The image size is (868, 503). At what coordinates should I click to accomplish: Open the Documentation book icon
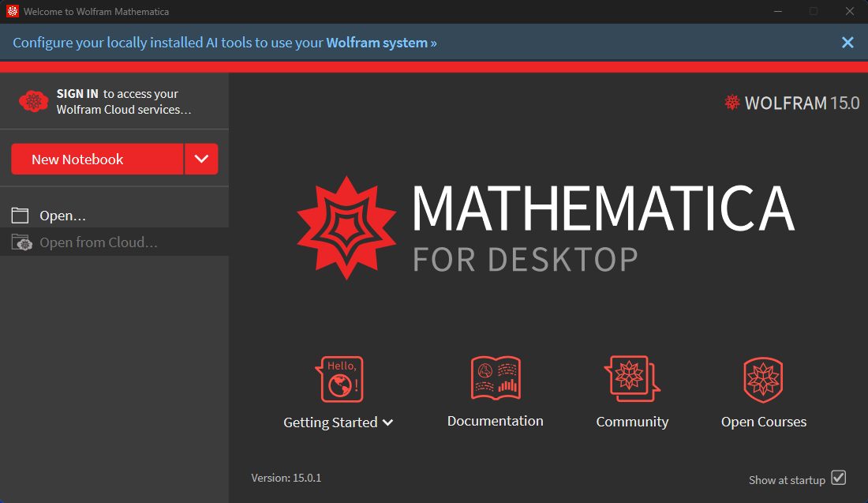[496, 377]
